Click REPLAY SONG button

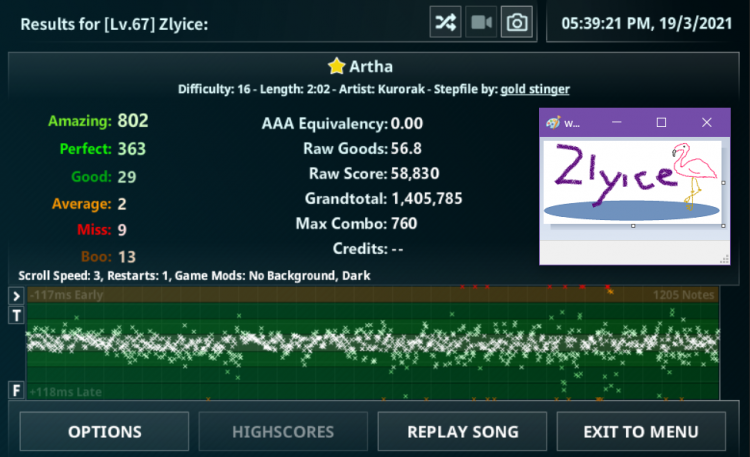pos(462,431)
